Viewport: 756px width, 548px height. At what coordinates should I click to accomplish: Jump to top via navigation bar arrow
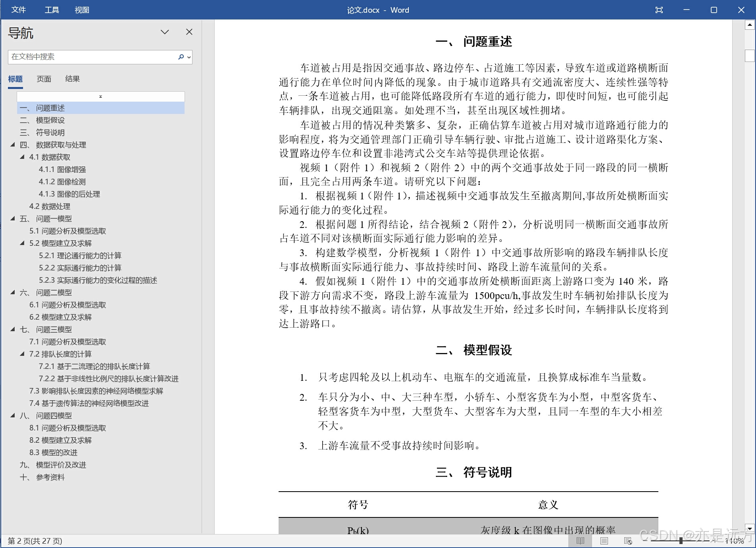pyautogui.click(x=100, y=96)
